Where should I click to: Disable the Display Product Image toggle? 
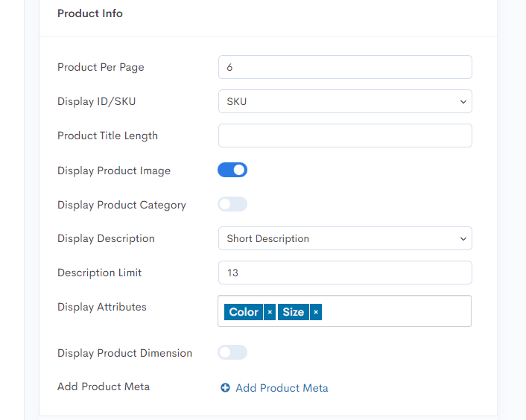point(232,170)
